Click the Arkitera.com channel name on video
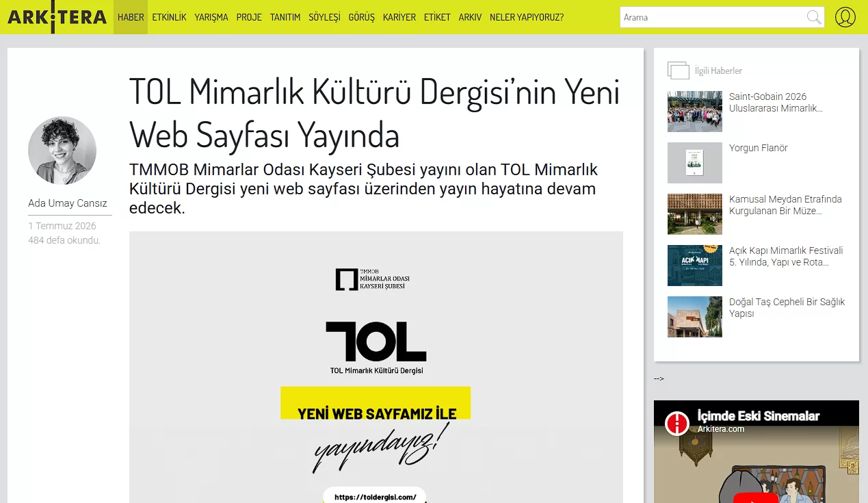This screenshot has height=503, width=868. 720,429
